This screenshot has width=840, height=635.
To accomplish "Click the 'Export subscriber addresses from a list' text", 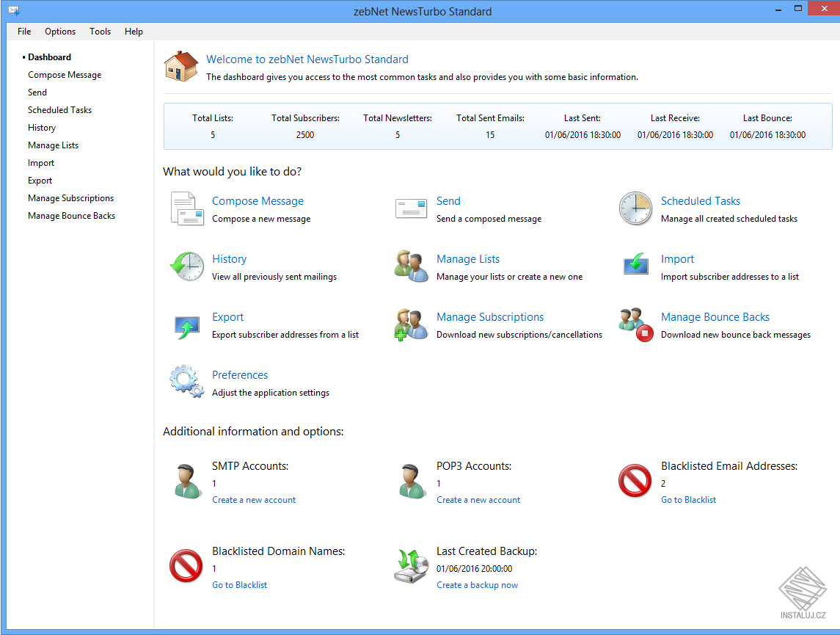I will tap(285, 335).
